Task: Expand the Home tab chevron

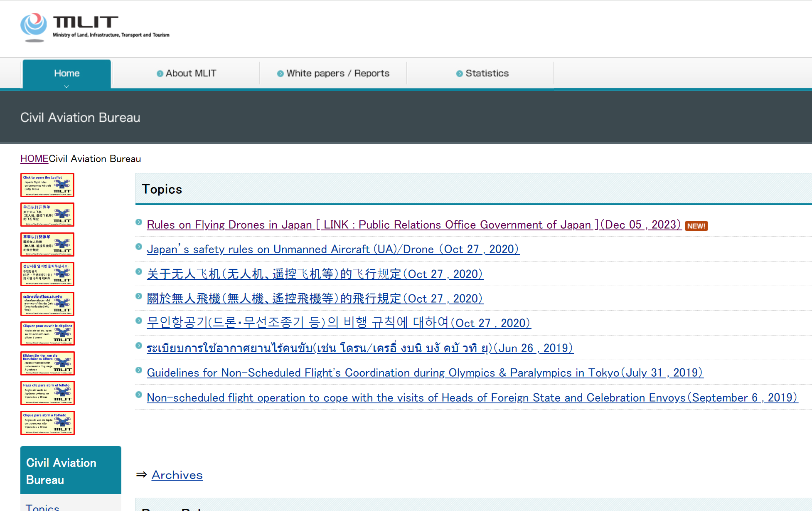Action: (66, 86)
